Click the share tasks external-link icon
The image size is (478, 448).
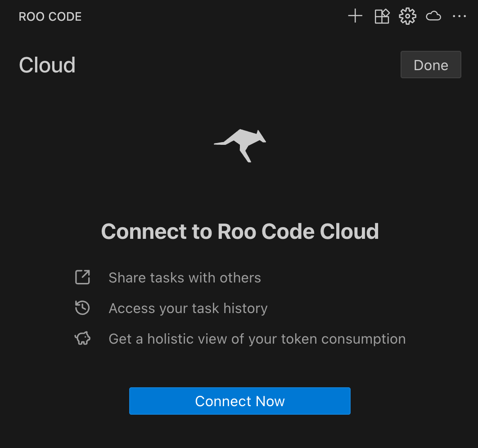click(x=82, y=278)
